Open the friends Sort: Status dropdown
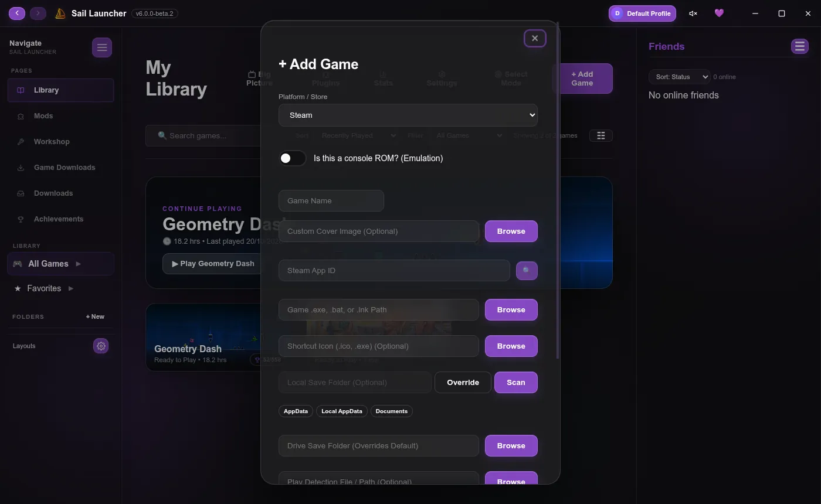The width and height of the screenshot is (821, 504). (x=680, y=77)
